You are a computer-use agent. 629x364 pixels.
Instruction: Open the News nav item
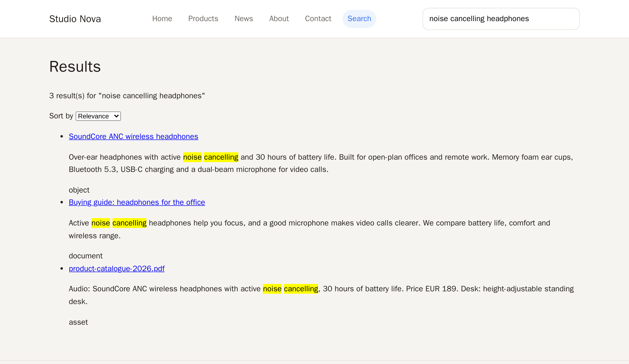[243, 19]
